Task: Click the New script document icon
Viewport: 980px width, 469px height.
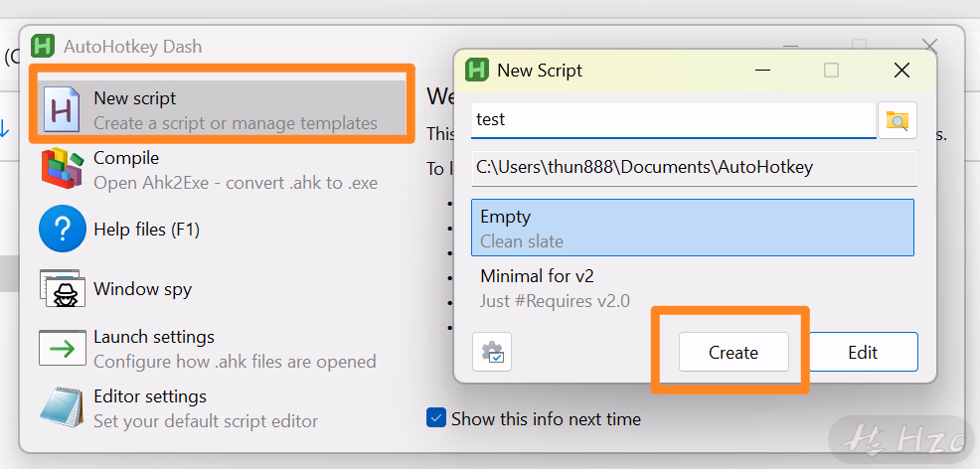Action: pos(62,110)
